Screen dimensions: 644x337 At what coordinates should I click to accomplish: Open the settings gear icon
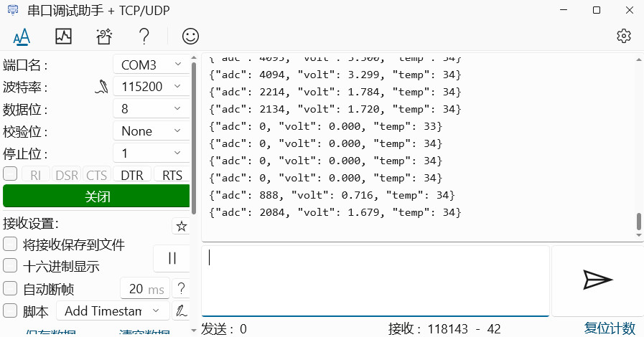624,36
